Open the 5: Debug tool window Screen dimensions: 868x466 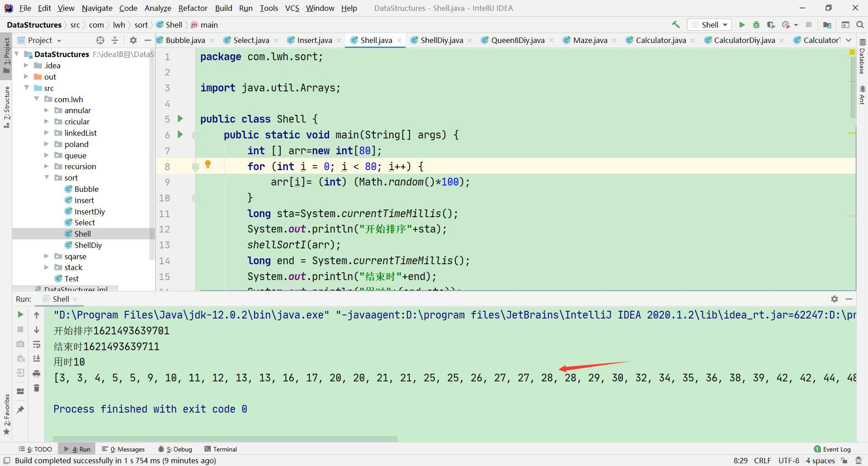(x=175, y=449)
